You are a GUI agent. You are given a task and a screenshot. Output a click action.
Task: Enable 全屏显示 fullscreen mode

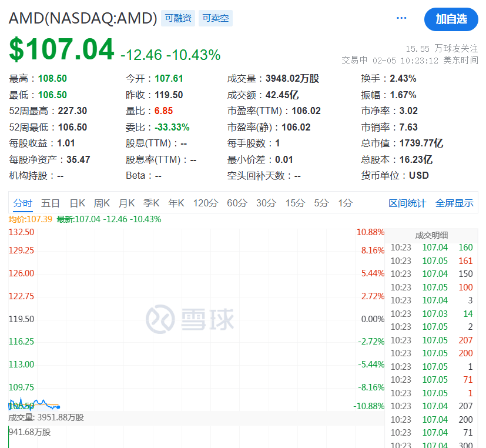tap(454, 203)
